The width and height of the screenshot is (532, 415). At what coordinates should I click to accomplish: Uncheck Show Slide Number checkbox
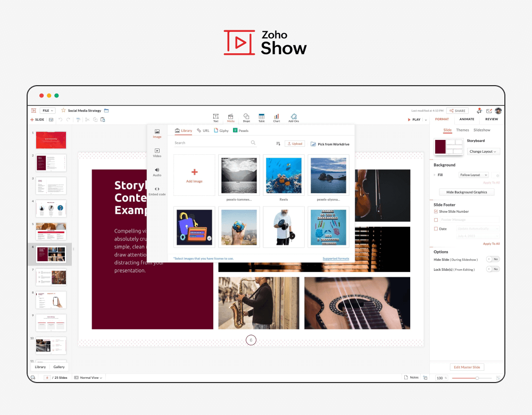coord(436,211)
